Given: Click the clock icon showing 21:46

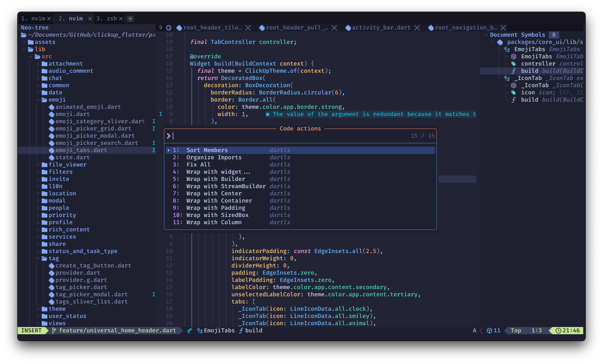Looking at the screenshot, I should 558,330.
